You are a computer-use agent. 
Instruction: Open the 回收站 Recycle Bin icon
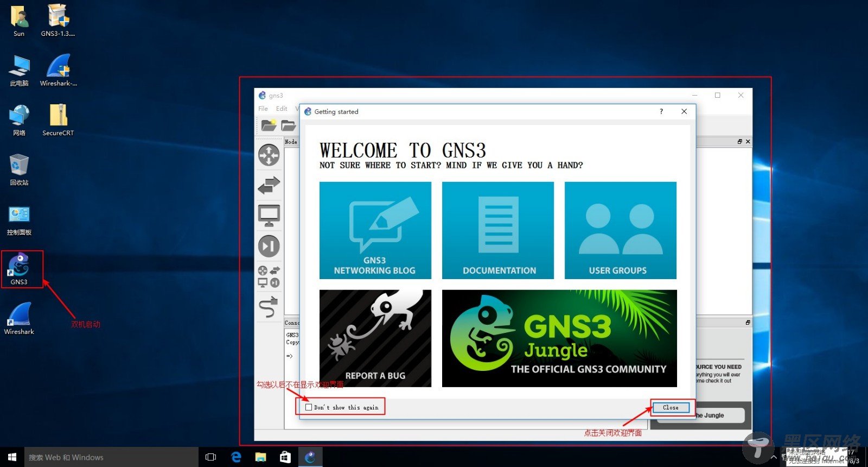click(19, 169)
